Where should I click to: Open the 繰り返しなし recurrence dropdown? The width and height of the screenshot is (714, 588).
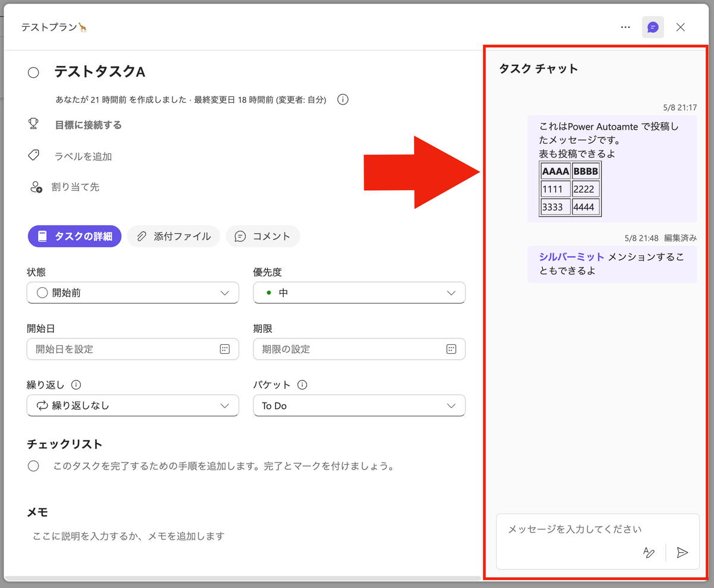coord(133,405)
